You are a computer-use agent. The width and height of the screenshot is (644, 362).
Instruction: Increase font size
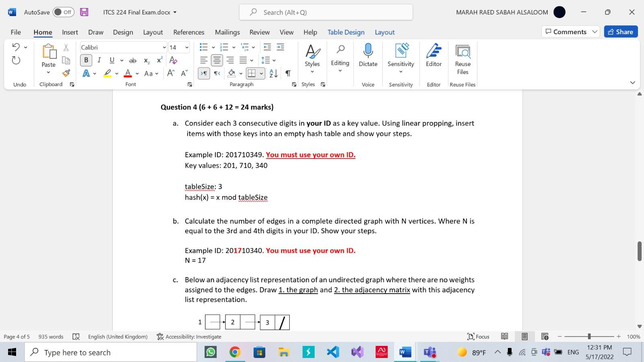(x=171, y=73)
